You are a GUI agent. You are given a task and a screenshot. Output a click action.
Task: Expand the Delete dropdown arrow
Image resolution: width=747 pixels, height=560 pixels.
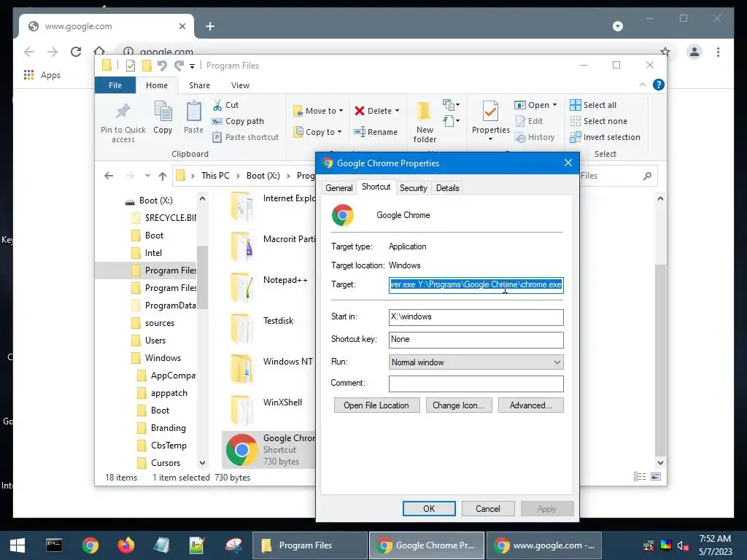397,111
